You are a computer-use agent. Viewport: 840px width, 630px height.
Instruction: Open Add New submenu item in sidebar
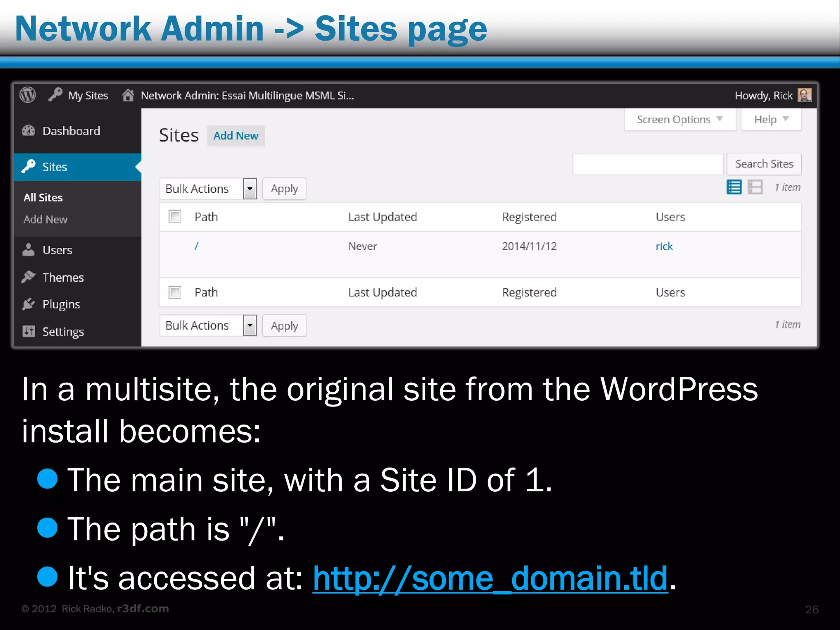[45, 219]
